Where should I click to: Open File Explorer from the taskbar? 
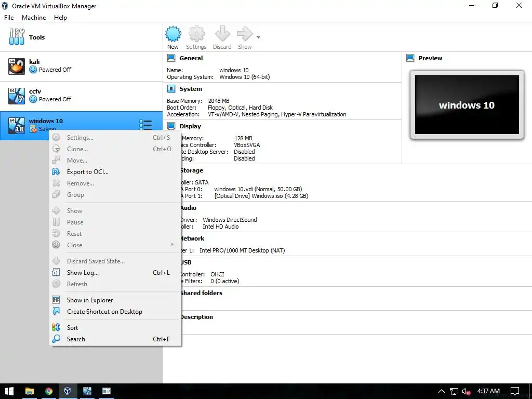coord(30,391)
